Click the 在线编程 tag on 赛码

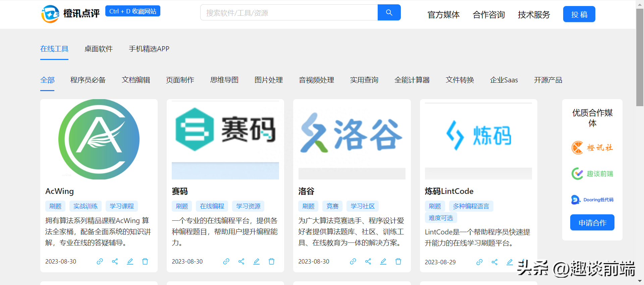(212, 206)
